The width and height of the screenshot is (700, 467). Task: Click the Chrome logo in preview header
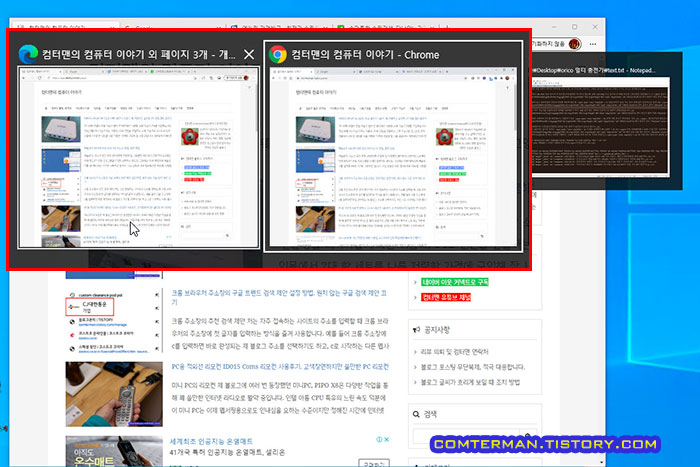click(x=278, y=54)
